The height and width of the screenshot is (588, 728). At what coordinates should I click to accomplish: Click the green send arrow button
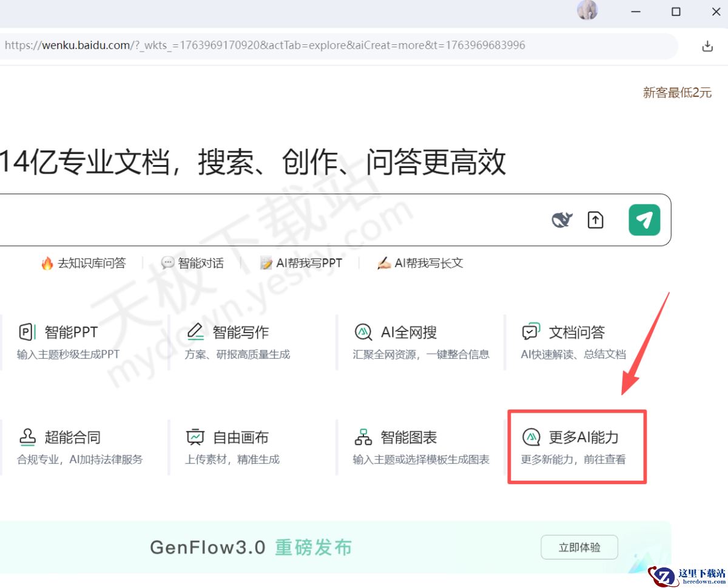(x=644, y=220)
